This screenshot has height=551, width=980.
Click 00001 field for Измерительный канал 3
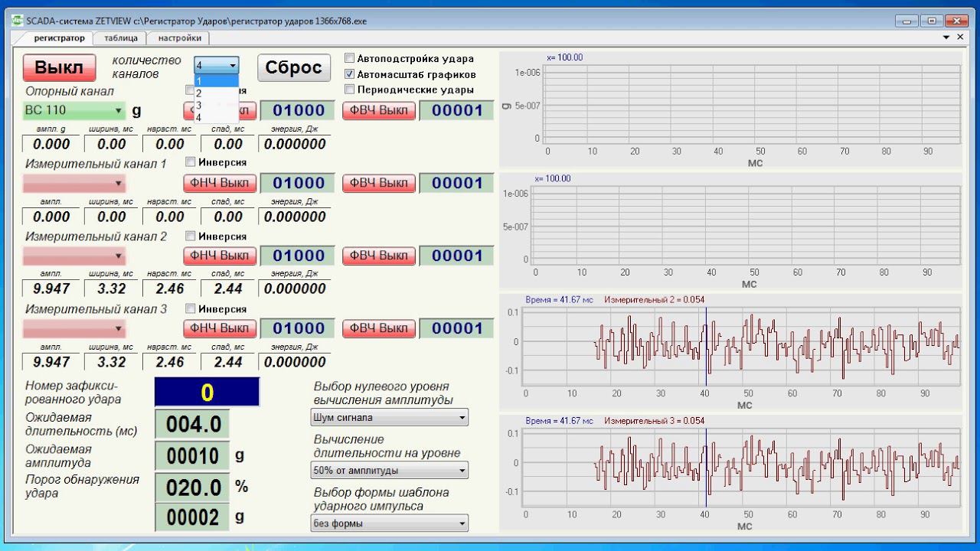click(457, 328)
